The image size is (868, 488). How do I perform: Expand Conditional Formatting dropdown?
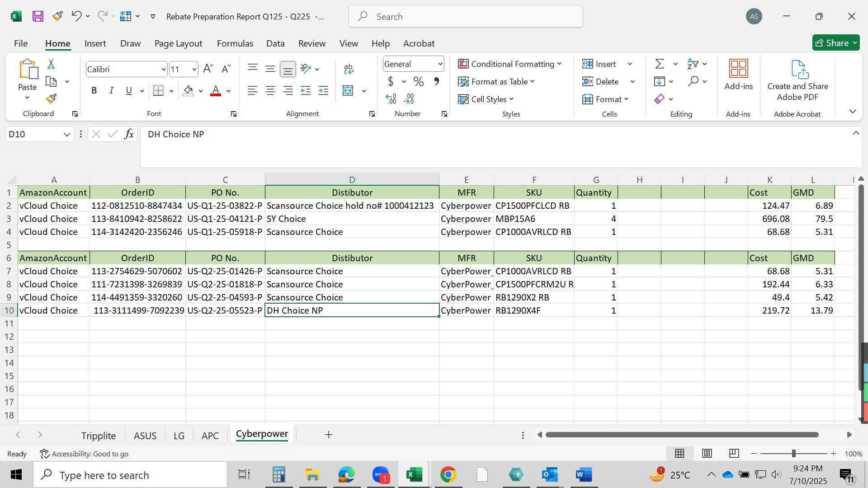pyautogui.click(x=560, y=64)
